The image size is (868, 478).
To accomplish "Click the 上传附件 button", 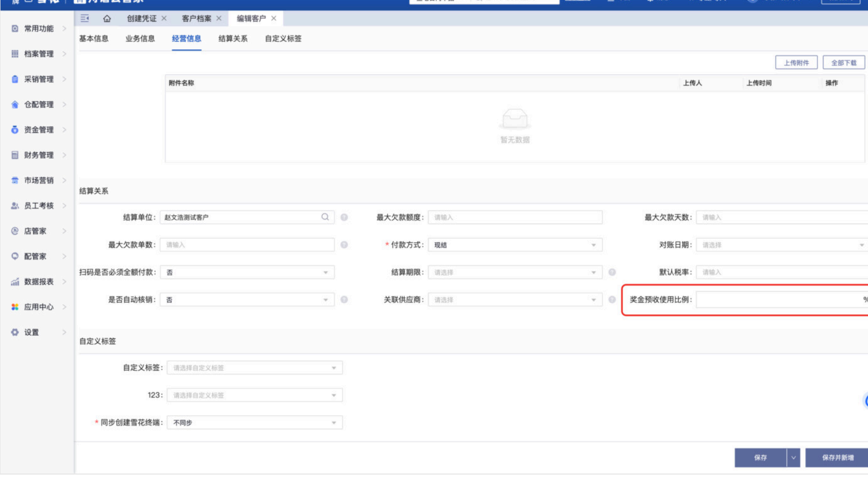I will [x=796, y=63].
